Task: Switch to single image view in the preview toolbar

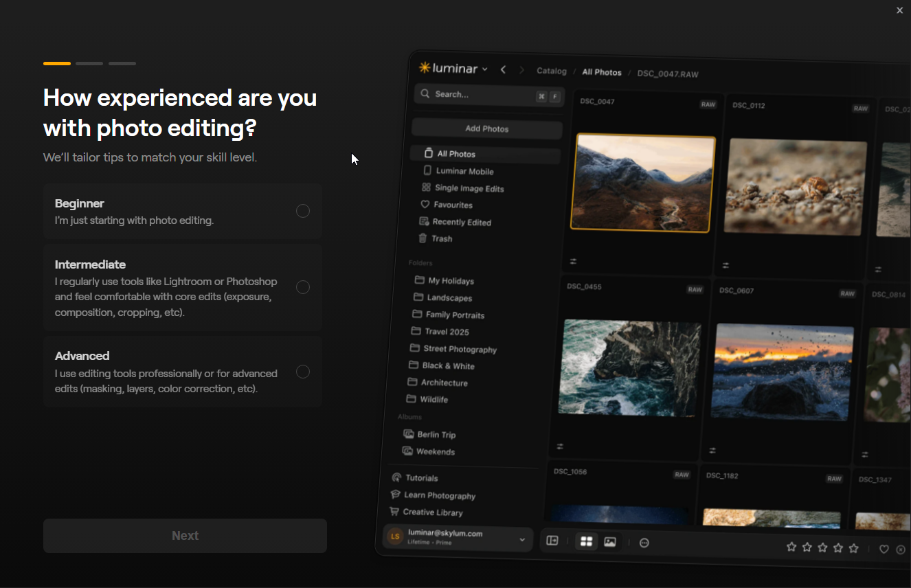Action: pos(609,542)
